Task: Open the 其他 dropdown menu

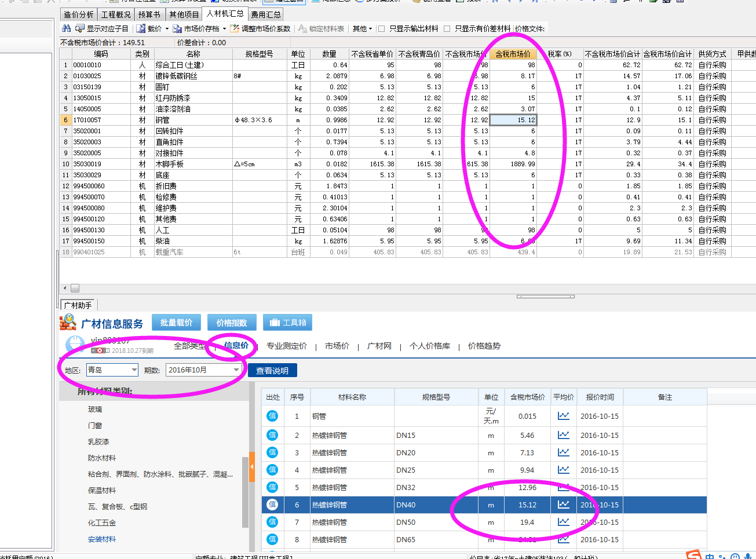Action: pos(362,28)
